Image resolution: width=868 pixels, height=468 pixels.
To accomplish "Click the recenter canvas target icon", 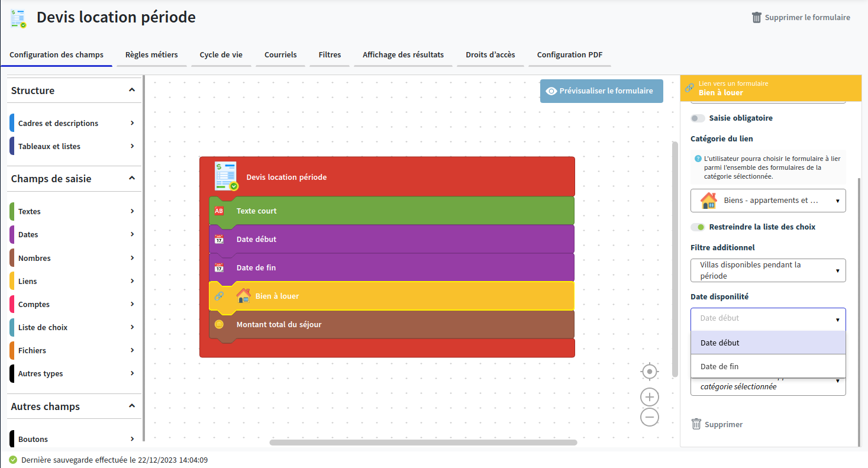I will coord(650,372).
